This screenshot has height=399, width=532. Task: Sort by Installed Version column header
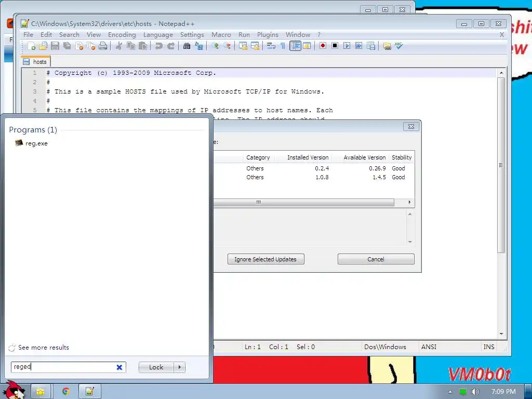308,157
